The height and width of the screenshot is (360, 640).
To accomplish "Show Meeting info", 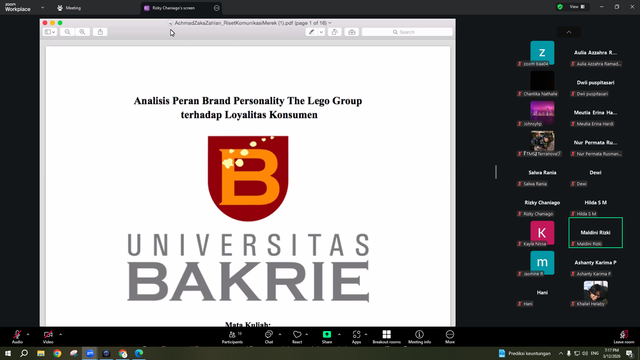I will pyautogui.click(x=419, y=337).
